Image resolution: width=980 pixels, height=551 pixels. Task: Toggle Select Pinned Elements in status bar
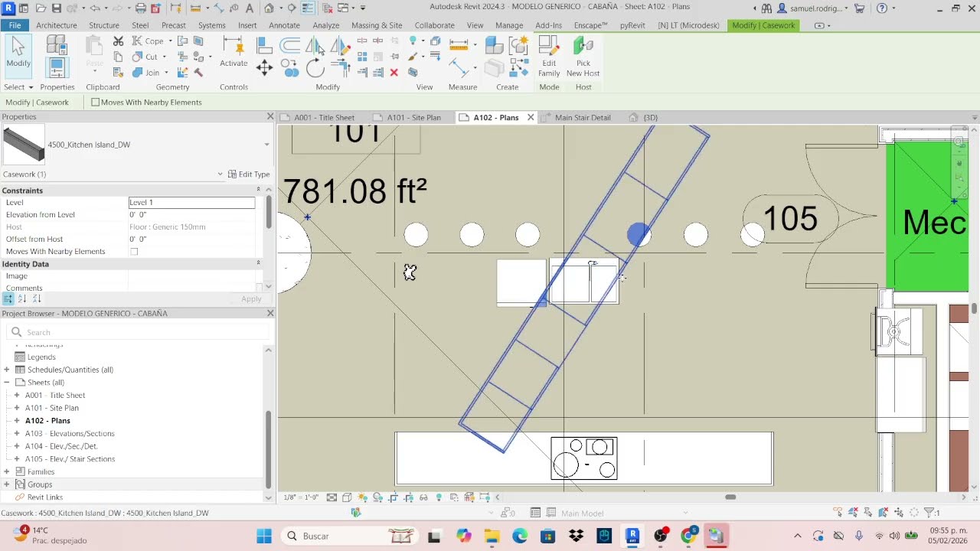click(x=869, y=513)
